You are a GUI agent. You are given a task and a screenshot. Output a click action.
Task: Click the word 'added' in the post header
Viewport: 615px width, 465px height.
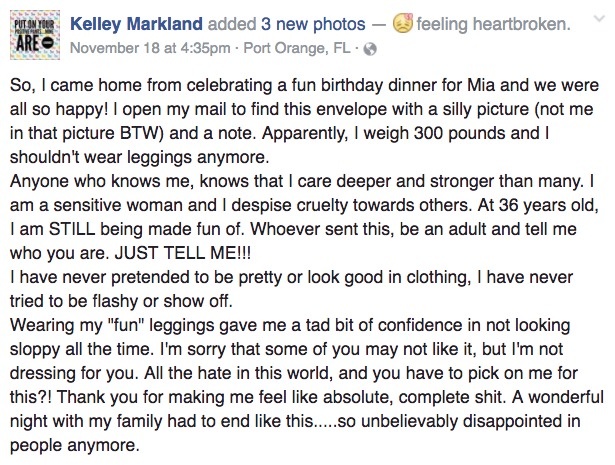(x=232, y=24)
